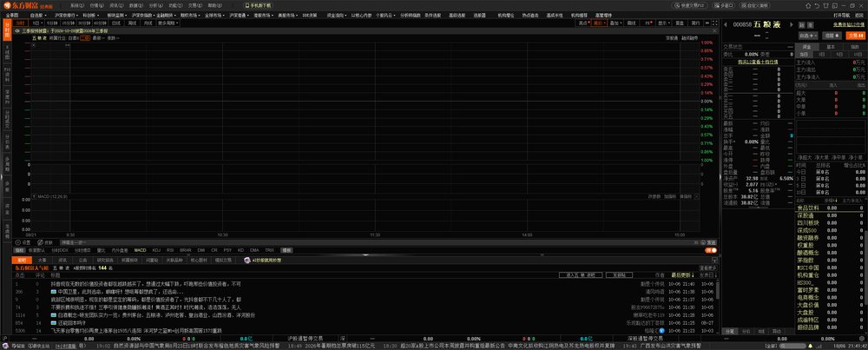Toggle orange switch at indicator bar right

click(x=711, y=250)
